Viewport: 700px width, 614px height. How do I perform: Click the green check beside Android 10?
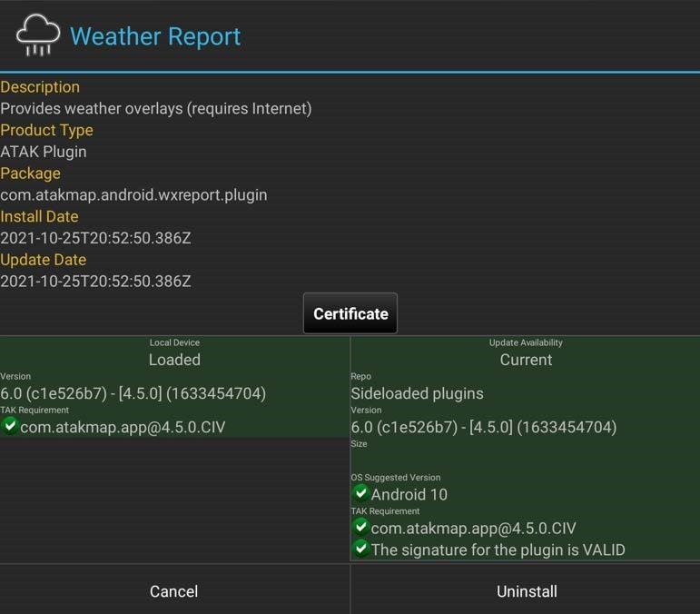pos(360,493)
